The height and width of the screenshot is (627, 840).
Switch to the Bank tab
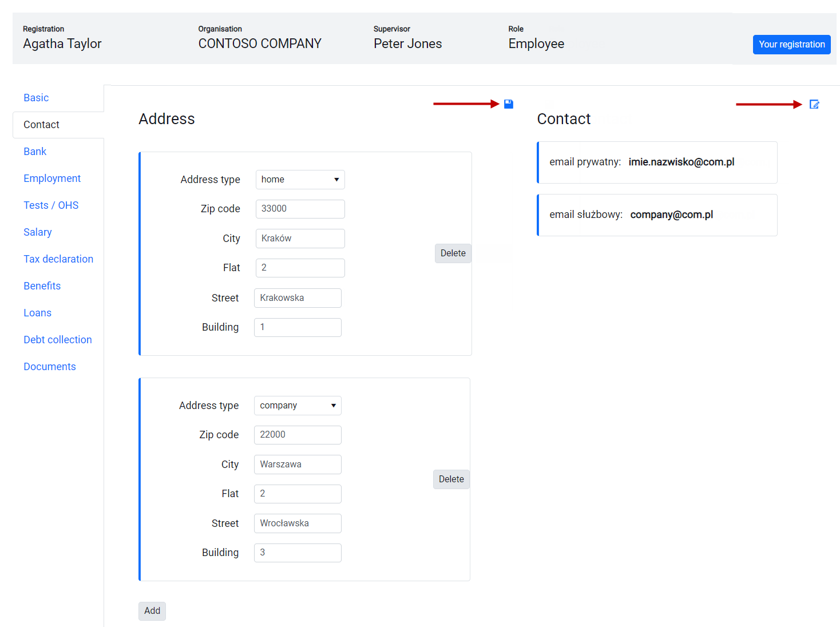pos(35,152)
